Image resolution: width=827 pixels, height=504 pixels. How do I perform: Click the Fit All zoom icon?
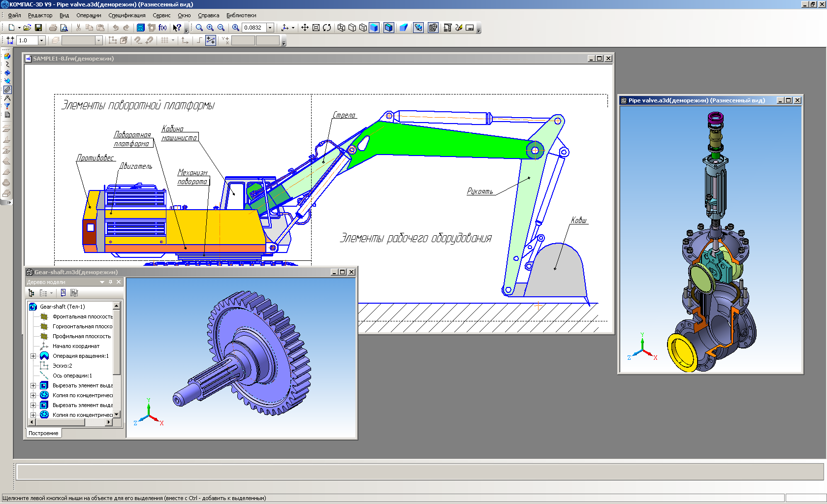[316, 28]
